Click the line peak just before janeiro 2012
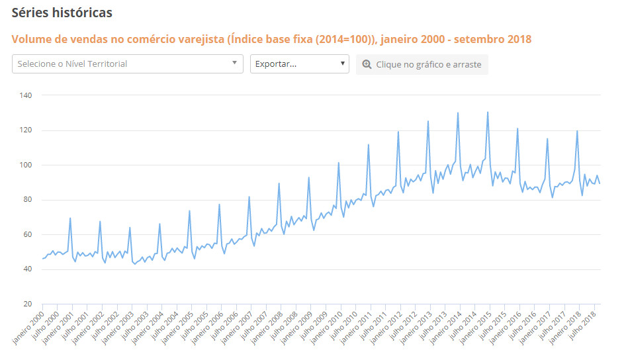 point(398,132)
